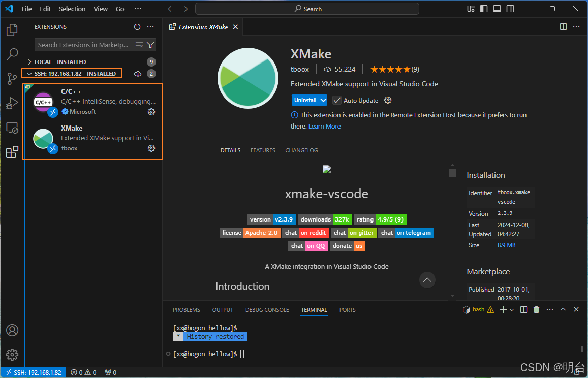588x378 pixels.
Task: Open the Go menu
Action: click(x=120, y=9)
